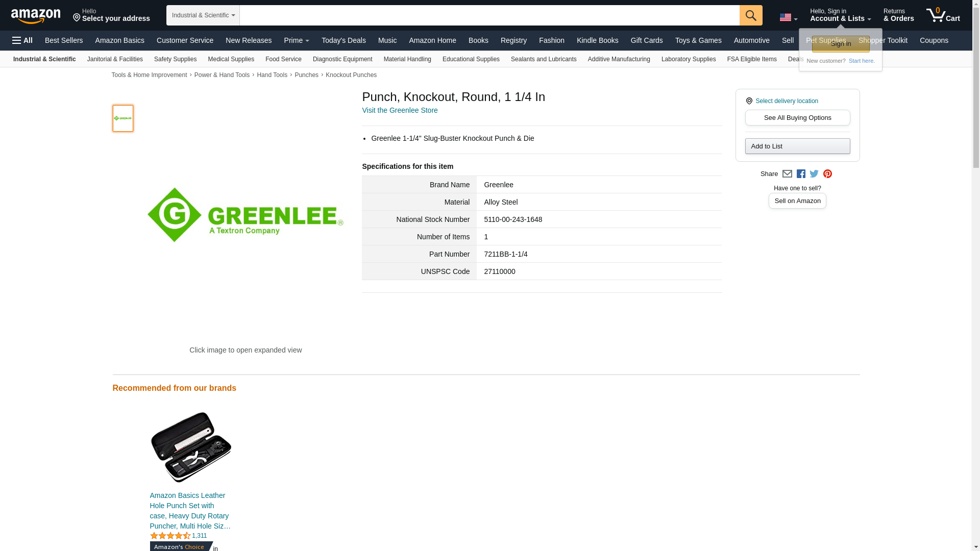Share via email envelope icon
This screenshot has height=551, width=980.
click(x=787, y=174)
